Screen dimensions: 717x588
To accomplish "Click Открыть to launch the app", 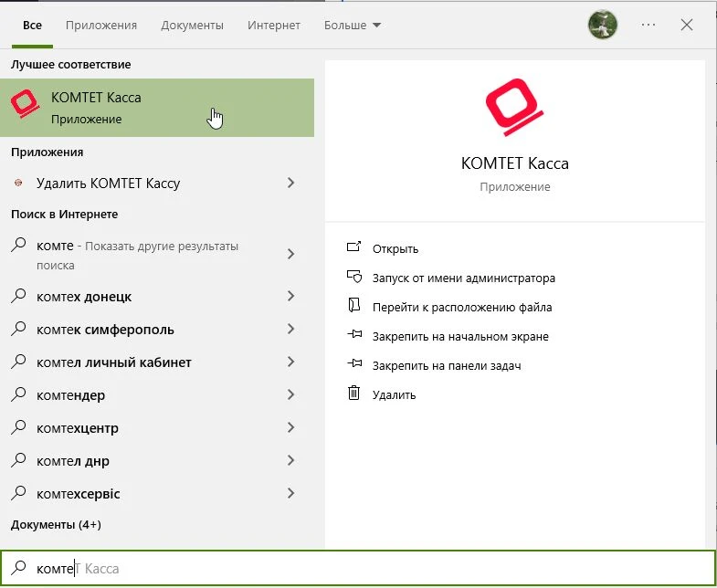I will 395,248.
